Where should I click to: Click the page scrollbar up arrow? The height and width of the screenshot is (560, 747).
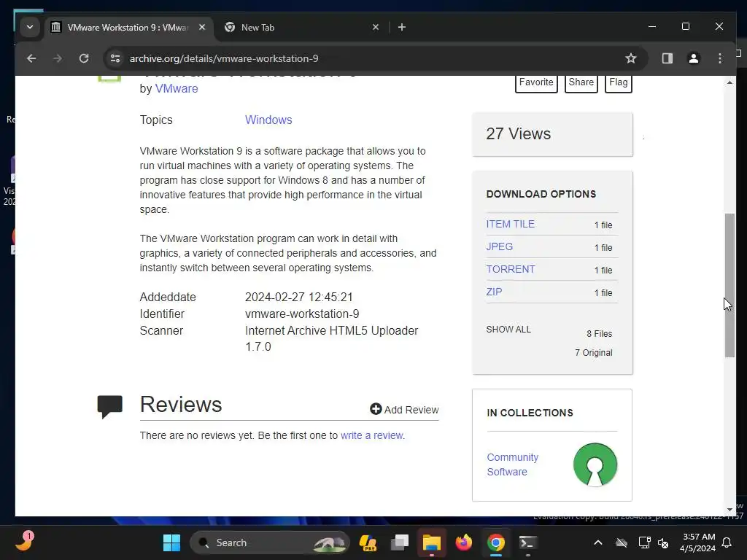pos(729,83)
